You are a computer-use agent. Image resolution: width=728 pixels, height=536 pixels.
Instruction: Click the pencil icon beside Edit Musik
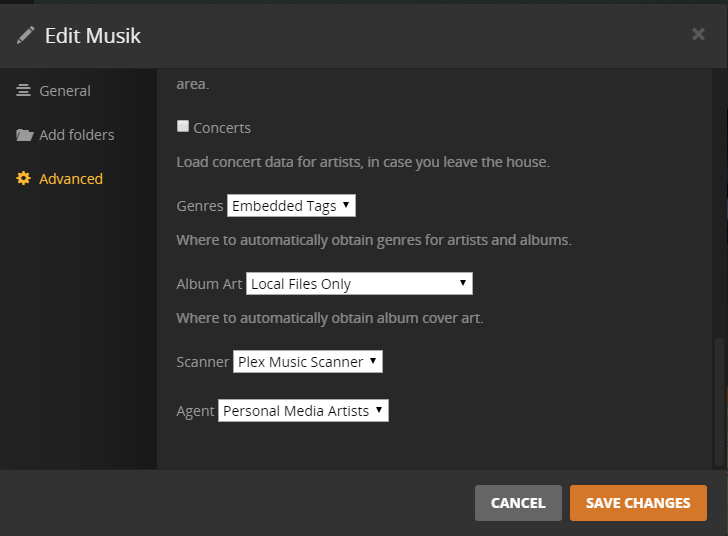[25, 36]
